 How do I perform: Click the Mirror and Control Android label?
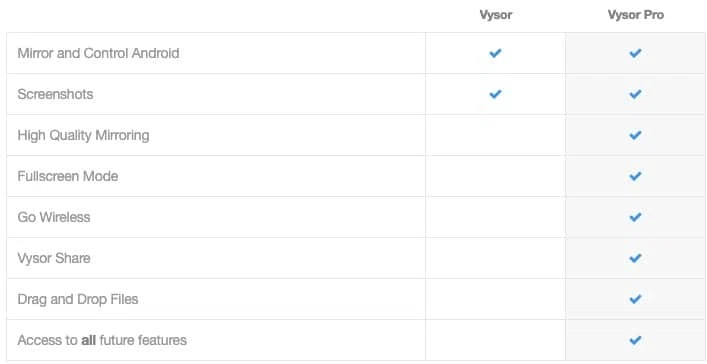point(98,53)
